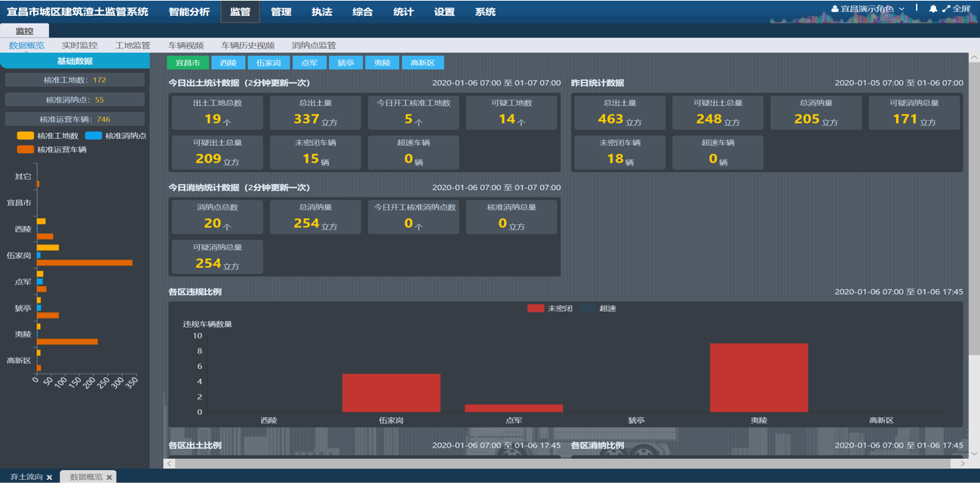Switch to the 车辆历史视频 sub-tab
Screen dimensions: 980x483
pyautogui.click(x=247, y=45)
